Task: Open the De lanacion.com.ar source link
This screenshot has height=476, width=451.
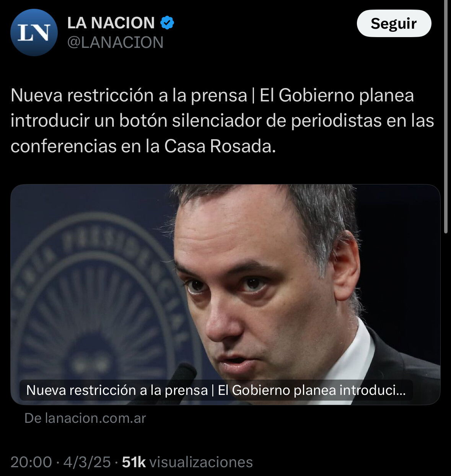Action: [85, 418]
